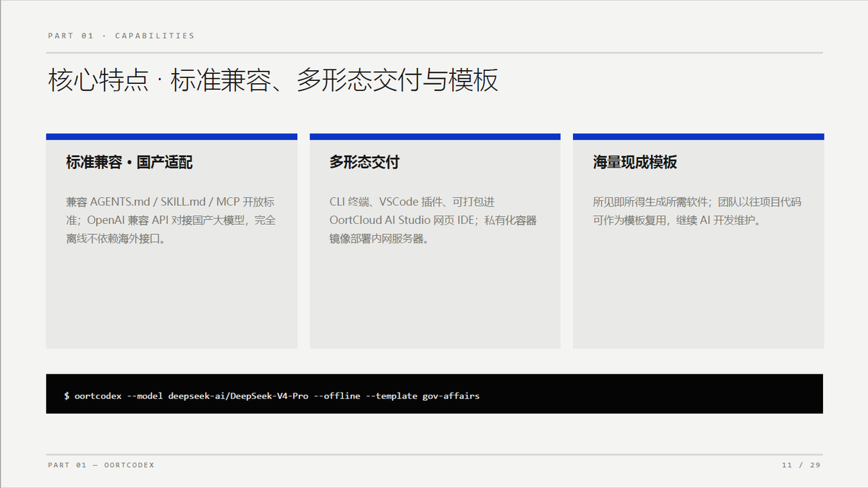Click the paragraph beginning '所见即所得生成所需软件'
Screen dimensions: 868x488
click(697, 211)
